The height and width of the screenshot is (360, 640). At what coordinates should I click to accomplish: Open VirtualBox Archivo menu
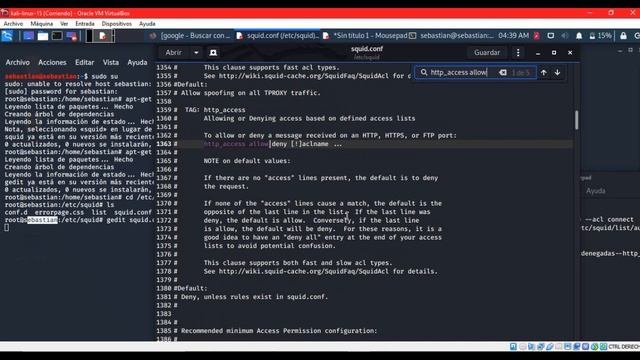(13, 24)
